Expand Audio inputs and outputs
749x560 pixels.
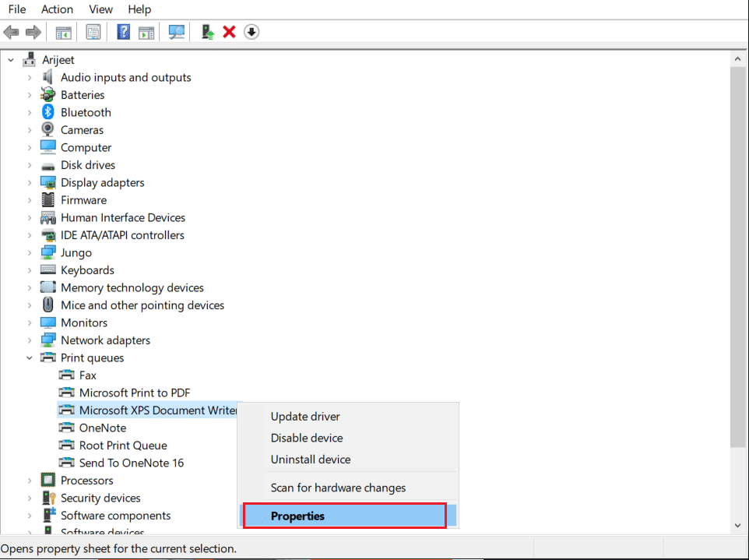30,77
